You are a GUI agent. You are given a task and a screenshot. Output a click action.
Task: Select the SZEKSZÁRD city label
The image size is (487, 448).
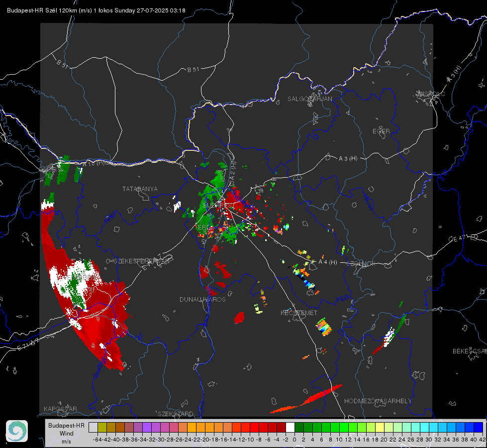(x=176, y=414)
